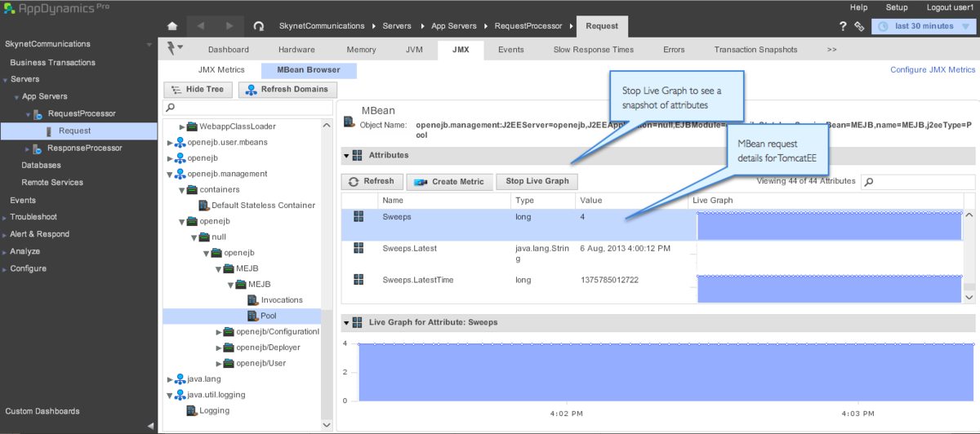This screenshot has width=980, height=434.
Task: Click the Create Metric button
Action: pos(449,182)
